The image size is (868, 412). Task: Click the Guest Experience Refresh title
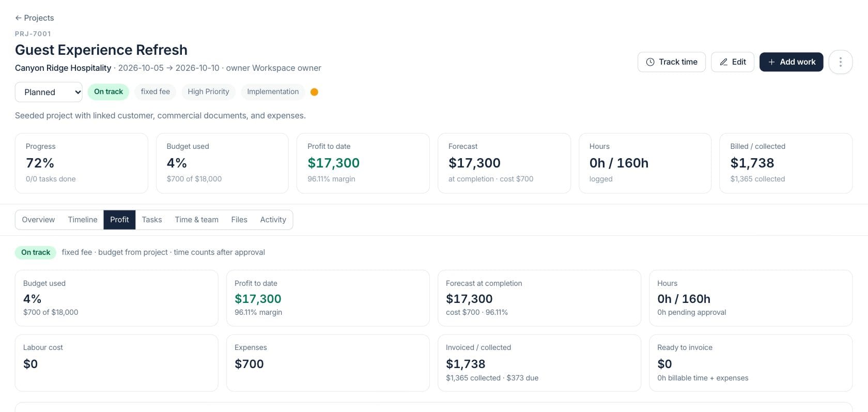pos(101,50)
